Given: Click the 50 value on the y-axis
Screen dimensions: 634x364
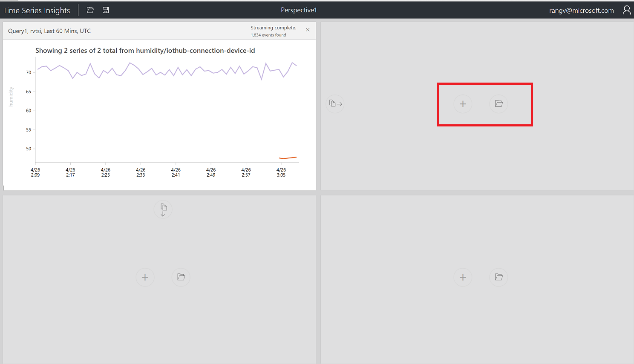Looking at the screenshot, I should tap(29, 149).
